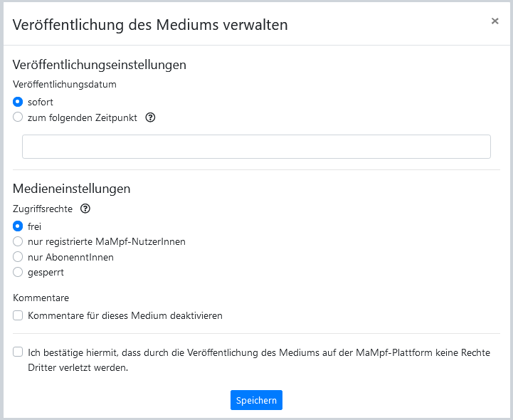This screenshot has height=420, width=513.
Task: Open help icon beside 'zum folgenden Zeitpunkt'
Action: click(x=150, y=118)
